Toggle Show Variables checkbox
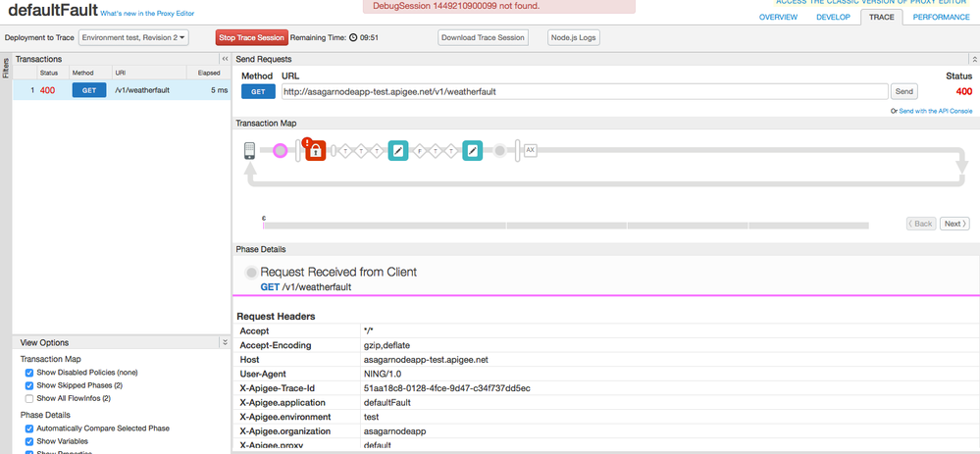 pos(28,441)
